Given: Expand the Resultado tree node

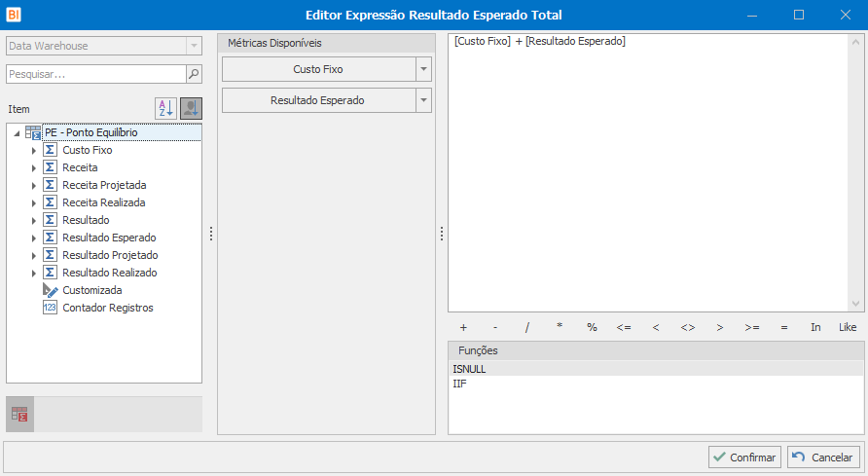Looking at the screenshot, I should click(x=34, y=220).
